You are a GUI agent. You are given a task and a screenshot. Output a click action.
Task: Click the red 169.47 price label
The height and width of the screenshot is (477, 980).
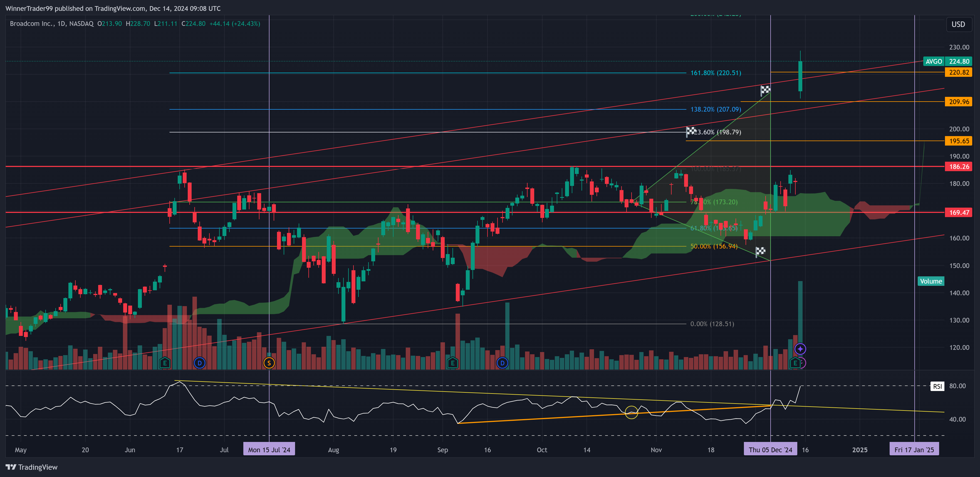(958, 212)
